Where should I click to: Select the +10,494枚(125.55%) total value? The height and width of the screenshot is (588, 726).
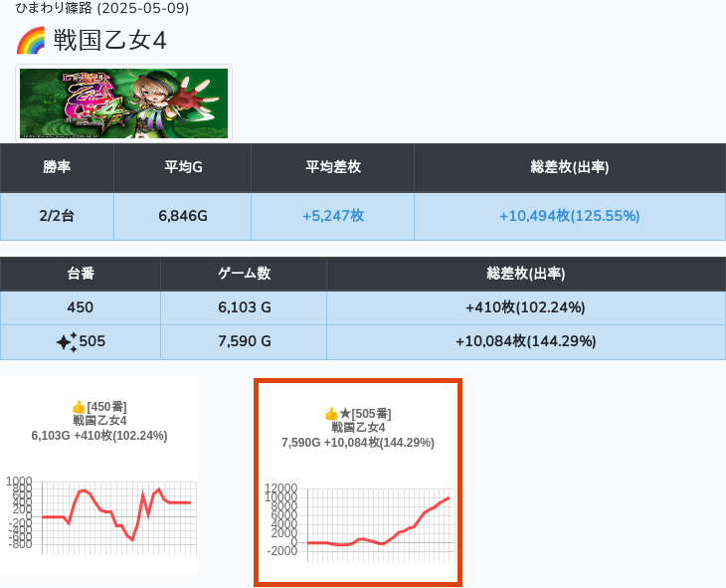tap(569, 216)
